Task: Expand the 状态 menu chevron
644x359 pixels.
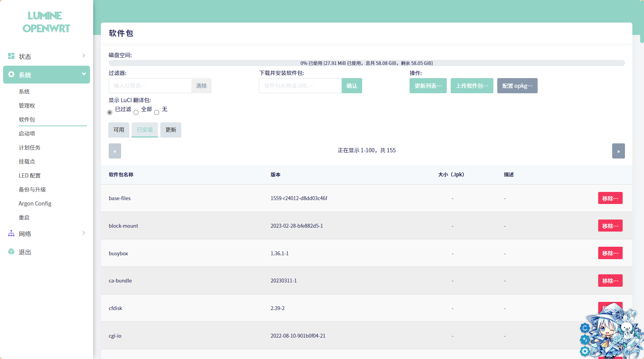Action: (x=83, y=56)
